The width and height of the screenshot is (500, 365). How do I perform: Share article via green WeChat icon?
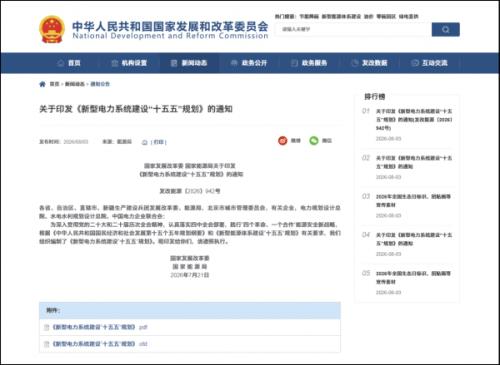[x=314, y=141]
